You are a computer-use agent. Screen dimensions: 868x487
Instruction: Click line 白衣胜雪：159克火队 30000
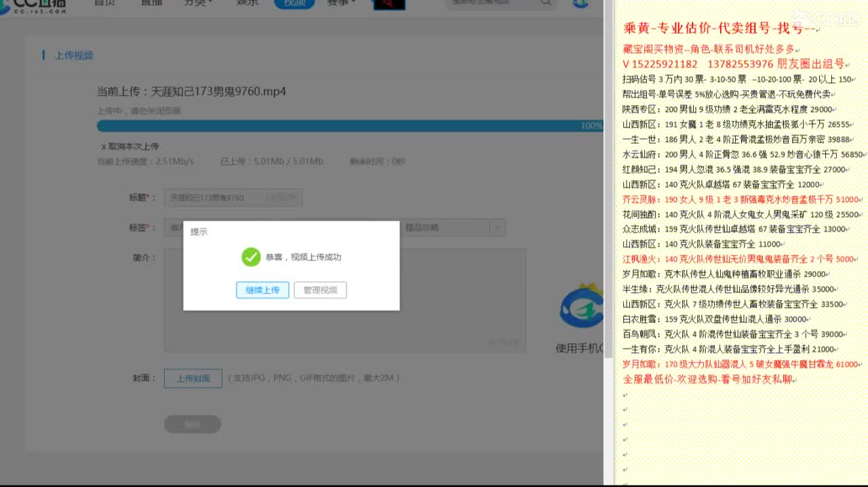715,319
